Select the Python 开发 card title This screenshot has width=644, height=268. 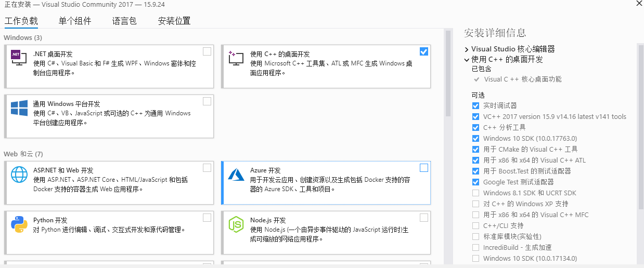click(50, 220)
